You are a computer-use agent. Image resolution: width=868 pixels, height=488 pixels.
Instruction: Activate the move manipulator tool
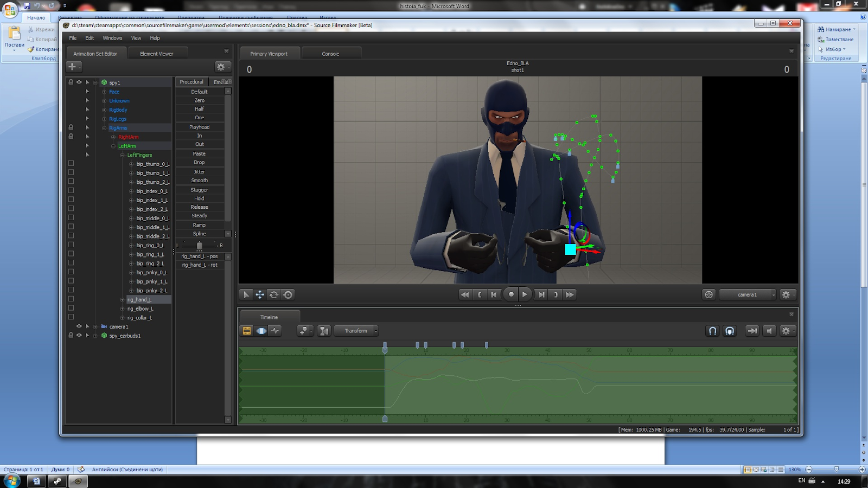(x=260, y=294)
